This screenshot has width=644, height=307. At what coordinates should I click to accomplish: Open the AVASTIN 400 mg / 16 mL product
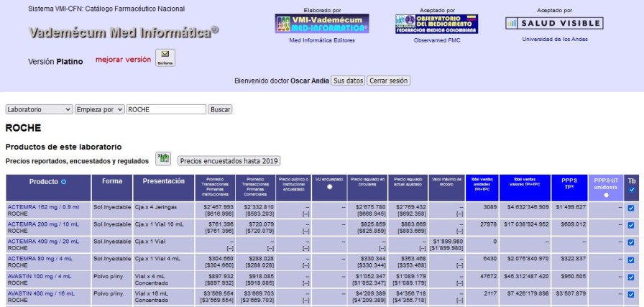point(41,293)
